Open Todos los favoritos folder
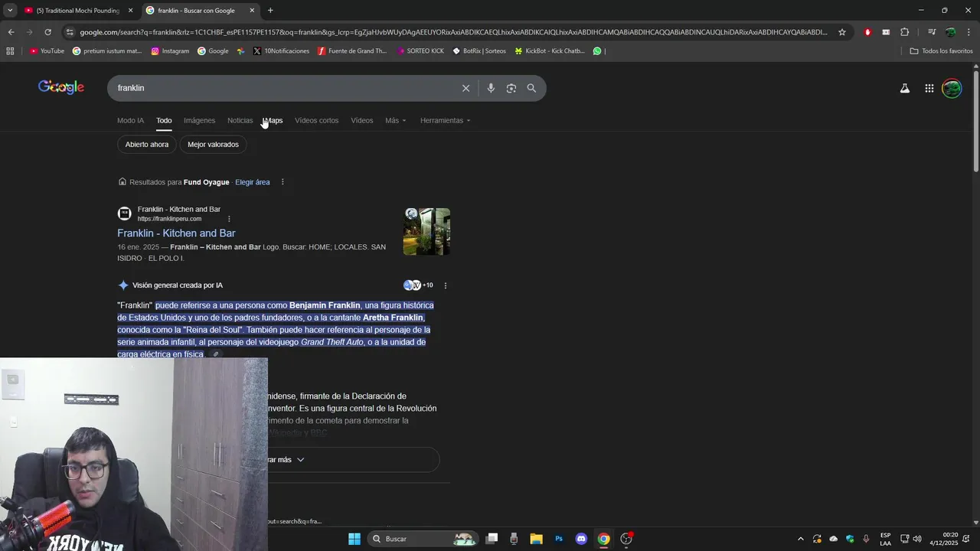Viewport: 980px width, 551px height. [941, 51]
